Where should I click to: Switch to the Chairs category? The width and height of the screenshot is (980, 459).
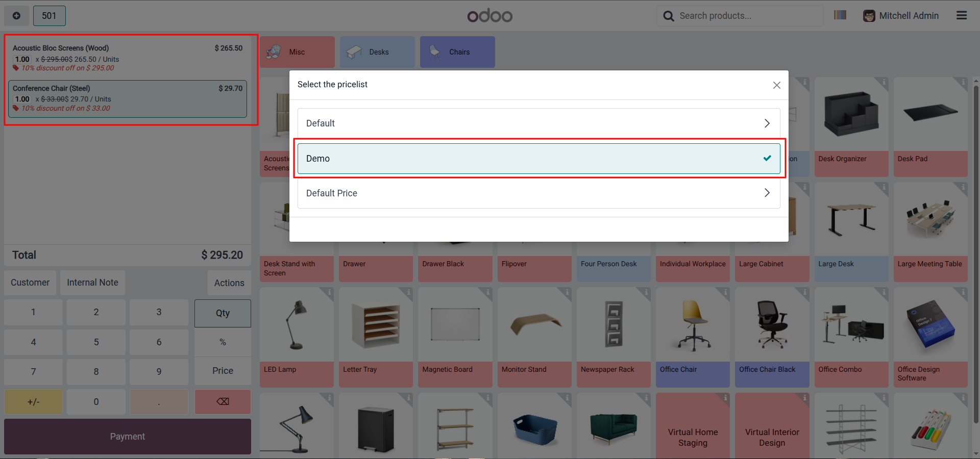click(x=457, y=52)
